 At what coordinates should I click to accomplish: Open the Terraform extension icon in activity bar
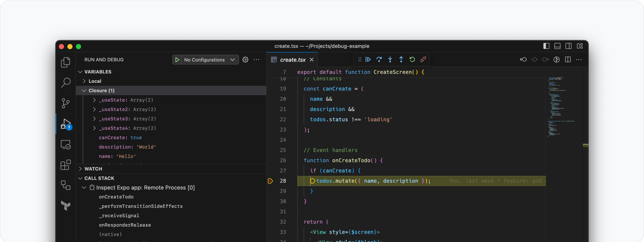[x=65, y=206]
